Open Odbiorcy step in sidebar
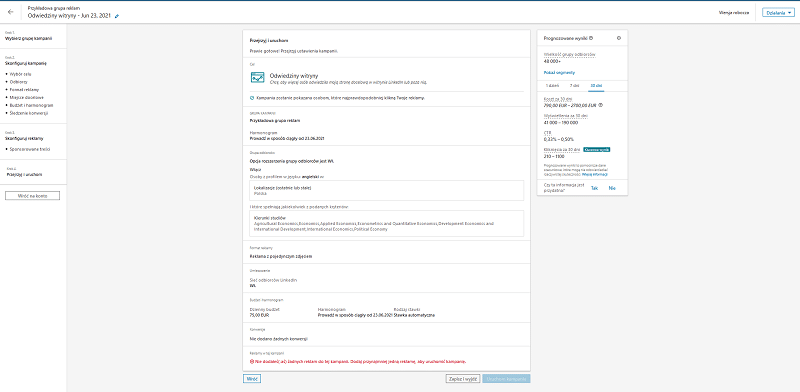The width and height of the screenshot is (800, 392). point(18,82)
